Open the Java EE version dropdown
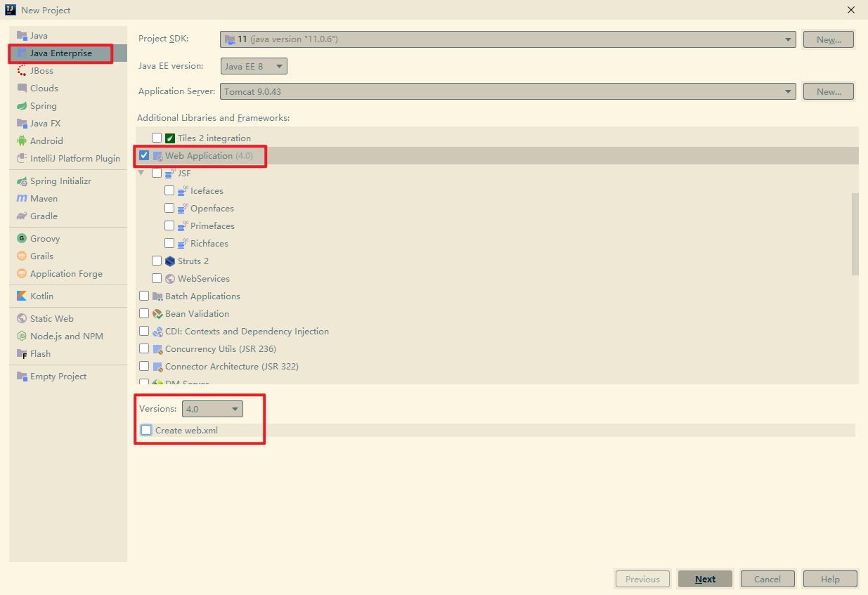The width and height of the screenshot is (868, 595). coord(254,66)
